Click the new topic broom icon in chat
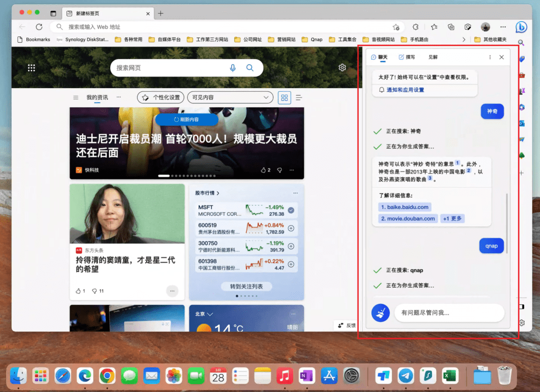The width and height of the screenshot is (540, 392). (x=381, y=313)
